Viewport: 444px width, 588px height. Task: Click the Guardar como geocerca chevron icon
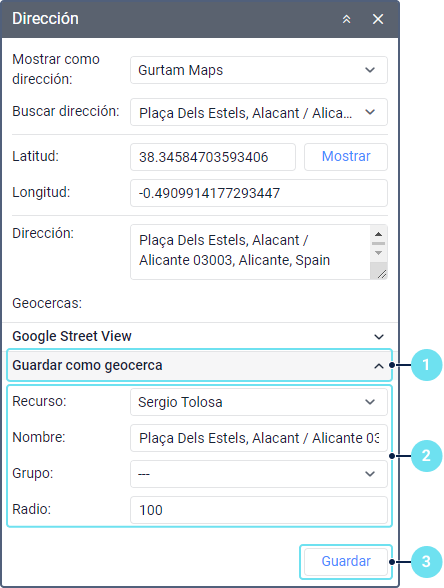[379, 366]
